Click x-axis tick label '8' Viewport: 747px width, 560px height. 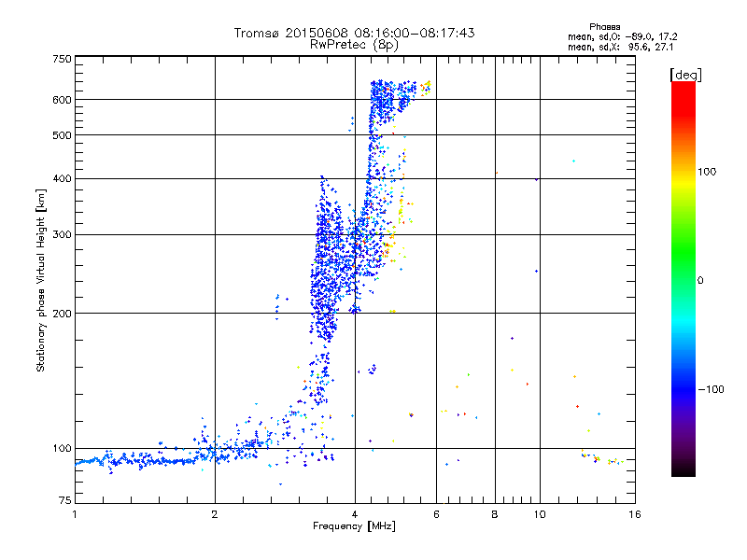(495, 514)
